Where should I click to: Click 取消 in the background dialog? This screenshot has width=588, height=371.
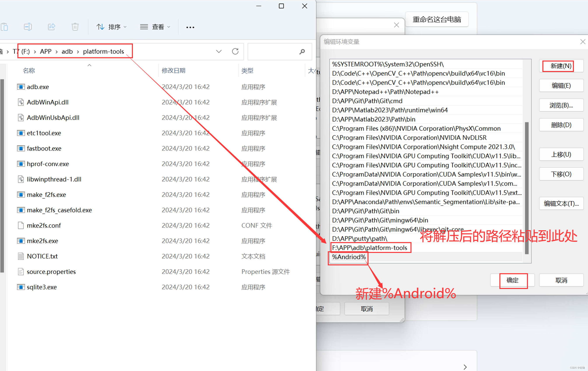point(367,309)
